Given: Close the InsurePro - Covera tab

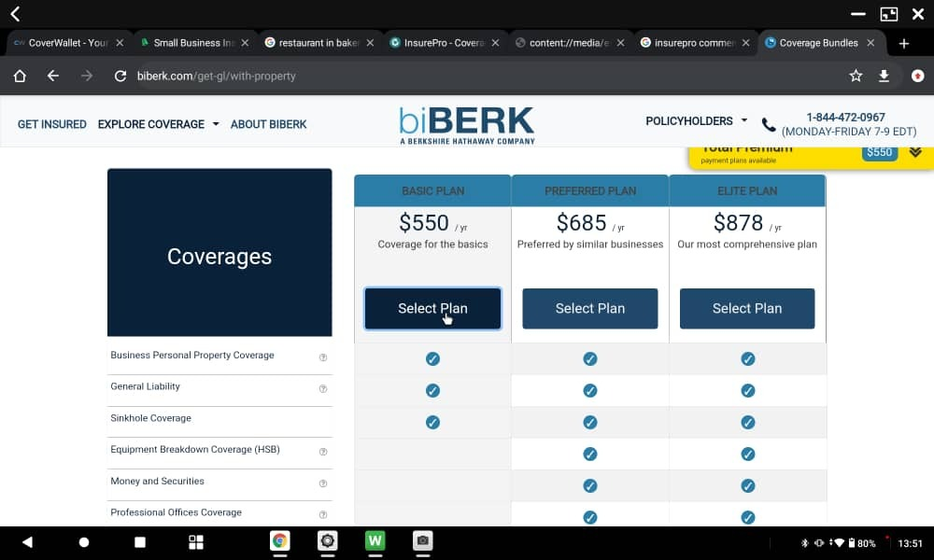Looking at the screenshot, I should pos(495,43).
